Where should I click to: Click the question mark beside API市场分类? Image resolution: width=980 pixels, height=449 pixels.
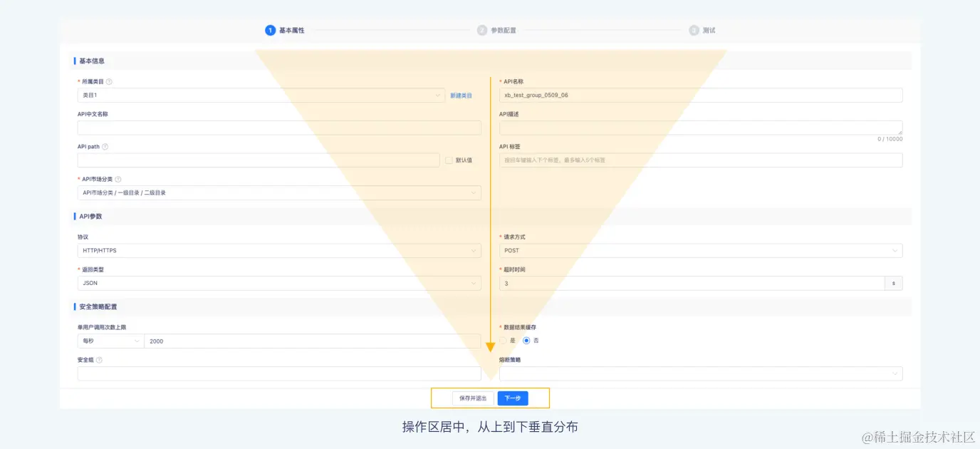118,179
